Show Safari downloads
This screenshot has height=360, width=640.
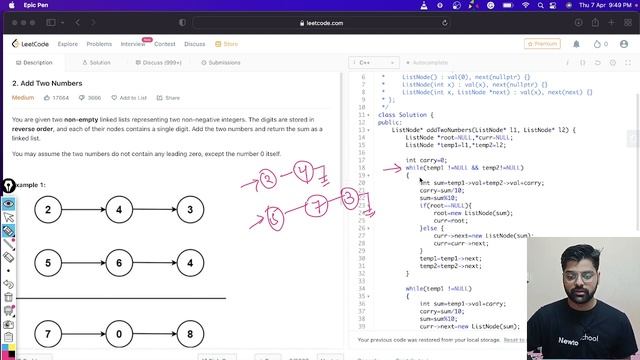click(578, 22)
